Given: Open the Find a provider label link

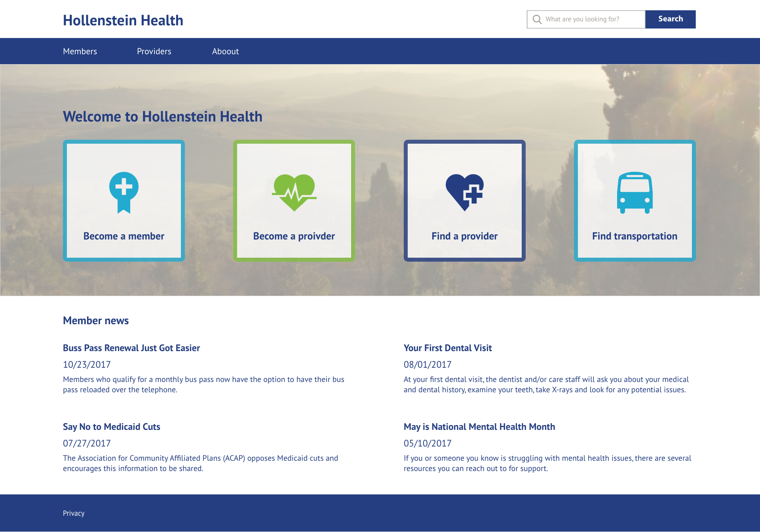Looking at the screenshot, I should 464,236.
